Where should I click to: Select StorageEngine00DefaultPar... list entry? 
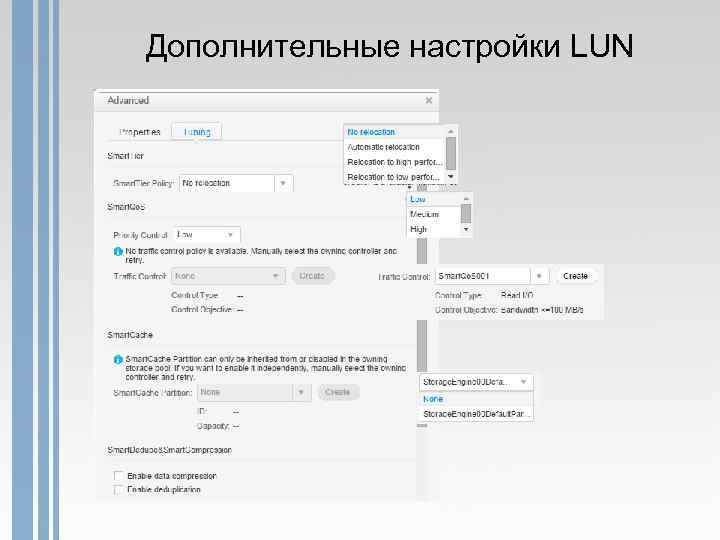476,414
